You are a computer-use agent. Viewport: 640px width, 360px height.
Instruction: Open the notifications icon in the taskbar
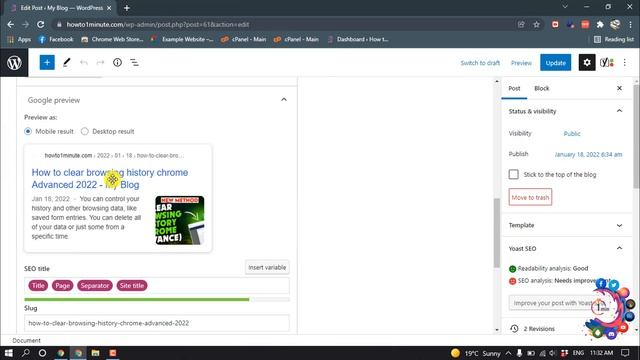tap(625, 353)
